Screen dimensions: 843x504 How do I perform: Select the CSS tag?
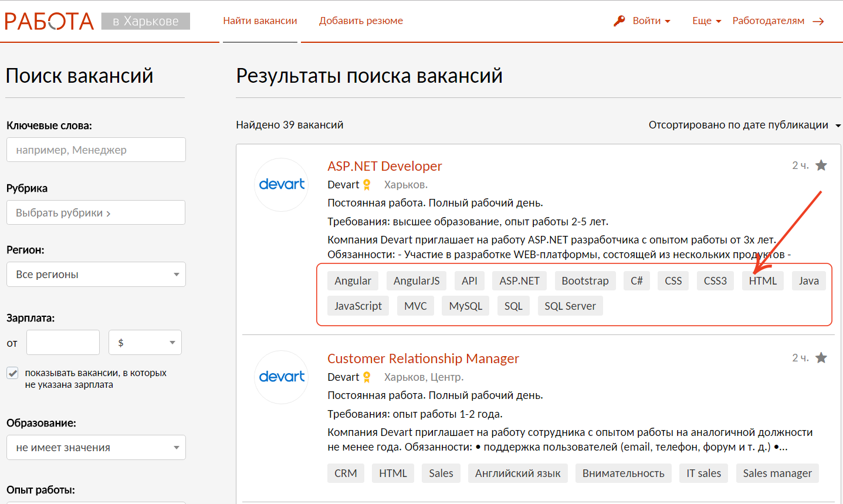pos(673,281)
